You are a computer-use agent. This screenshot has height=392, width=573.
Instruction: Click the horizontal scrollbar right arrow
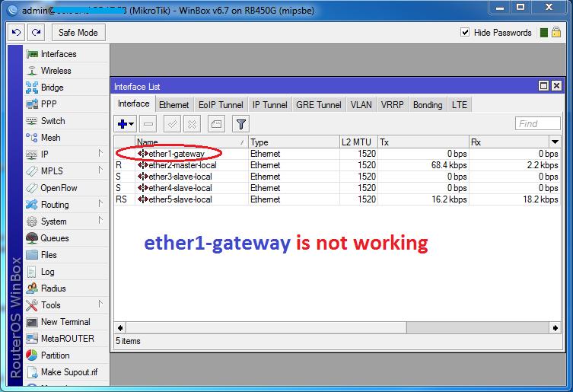555,327
